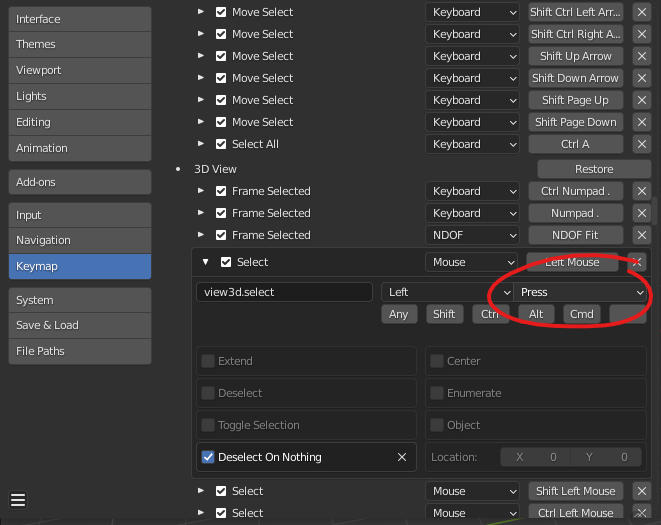Enable the Center option

(x=437, y=361)
